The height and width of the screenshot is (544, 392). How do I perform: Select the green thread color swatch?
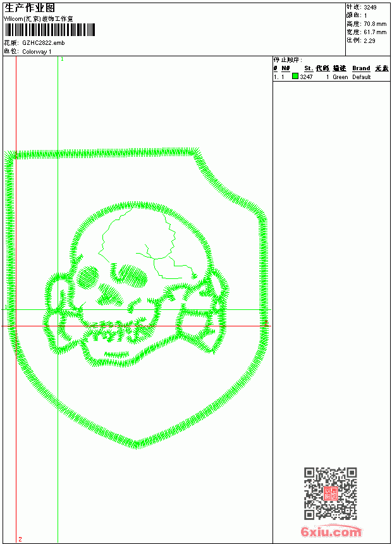click(x=295, y=76)
